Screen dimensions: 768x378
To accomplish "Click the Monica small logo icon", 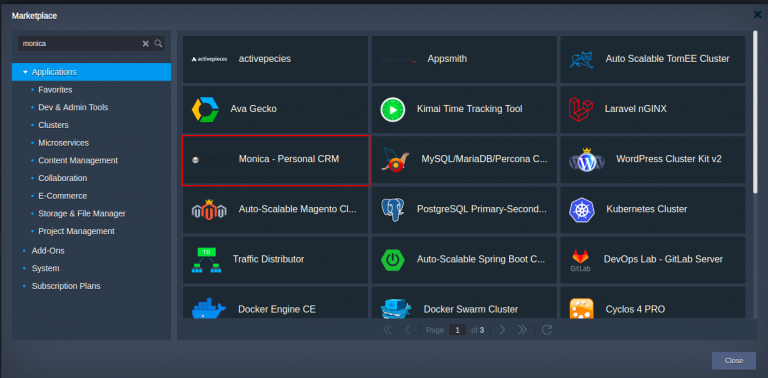I will 195,160.
